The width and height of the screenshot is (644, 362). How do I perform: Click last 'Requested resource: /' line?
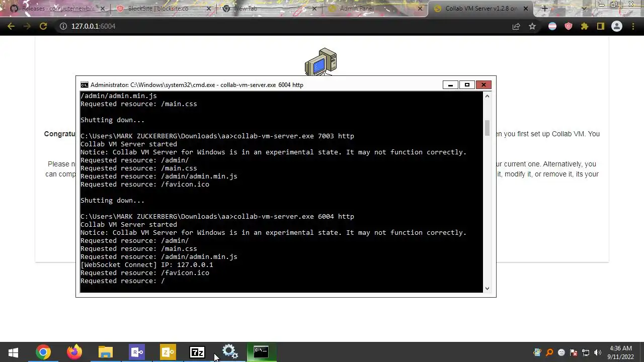pyautogui.click(x=123, y=281)
